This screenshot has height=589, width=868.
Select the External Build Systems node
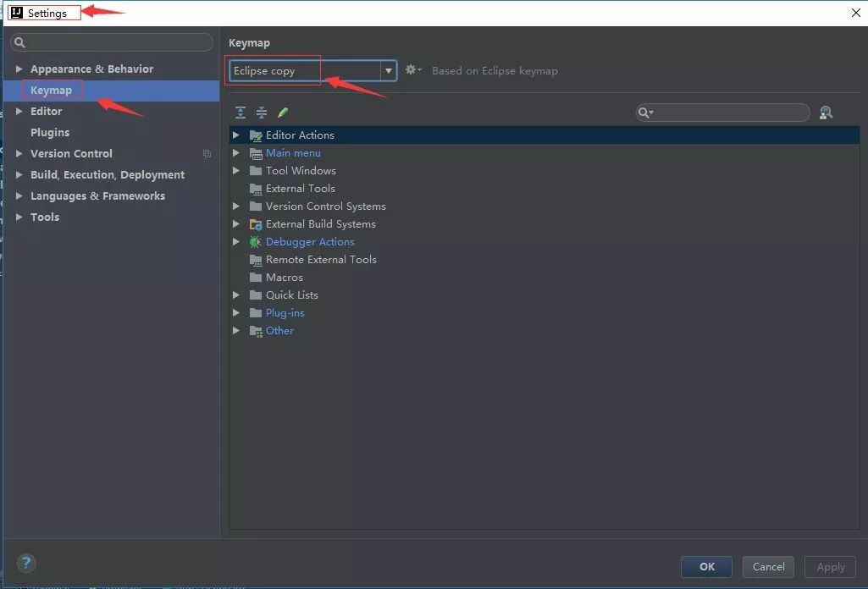(320, 223)
